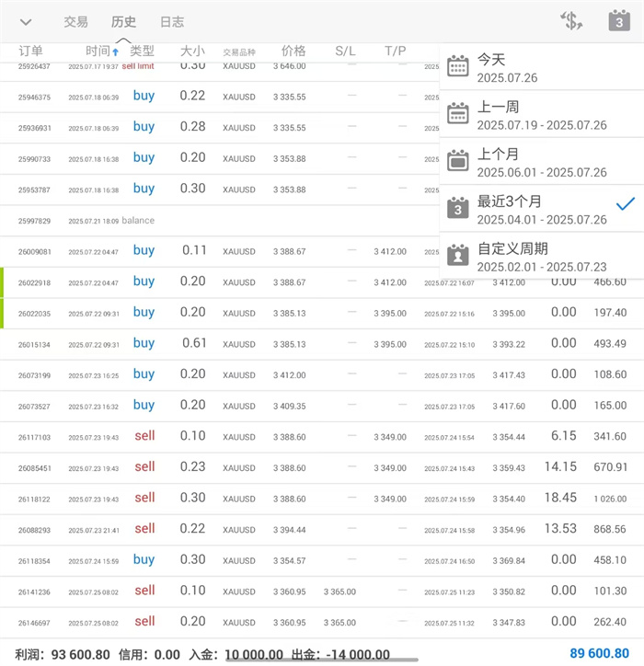This screenshot has width=644, height=666.
Task: Select the balance entry 25997829
Action: click(x=220, y=221)
